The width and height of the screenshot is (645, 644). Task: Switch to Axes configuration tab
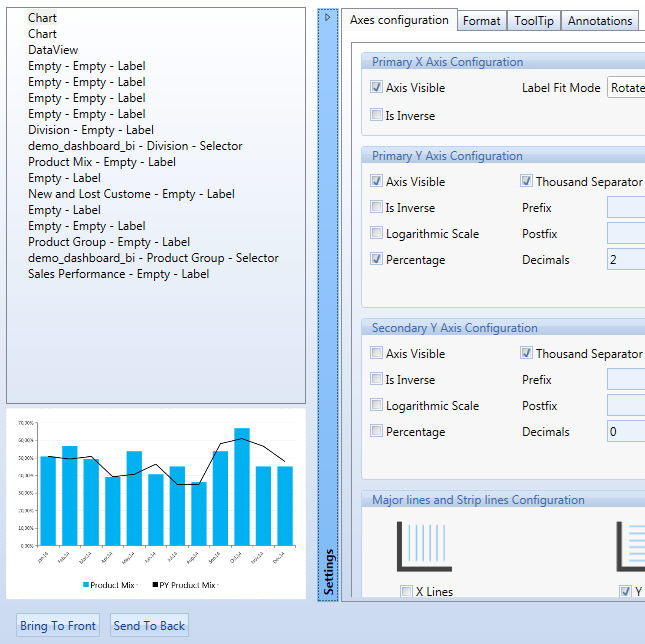click(399, 20)
